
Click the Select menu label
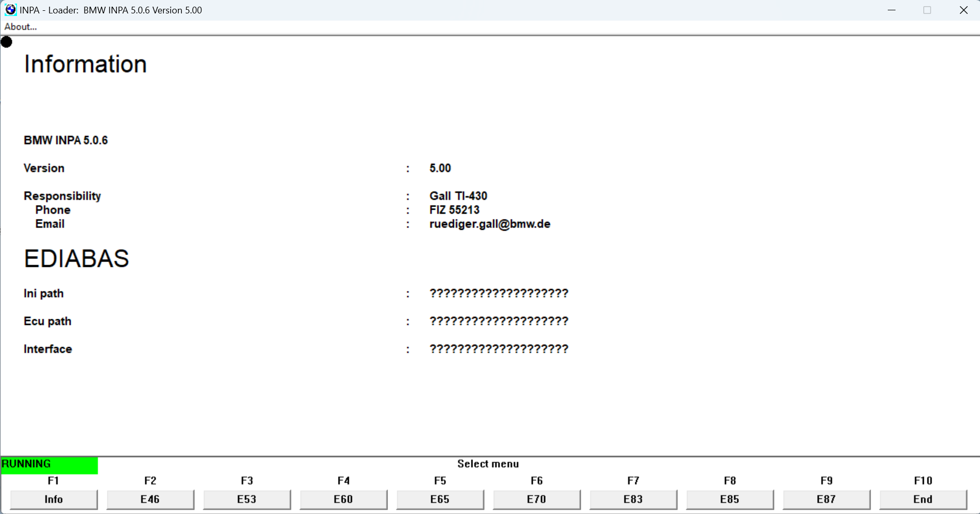pyautogui.click(x=488, y=464)
